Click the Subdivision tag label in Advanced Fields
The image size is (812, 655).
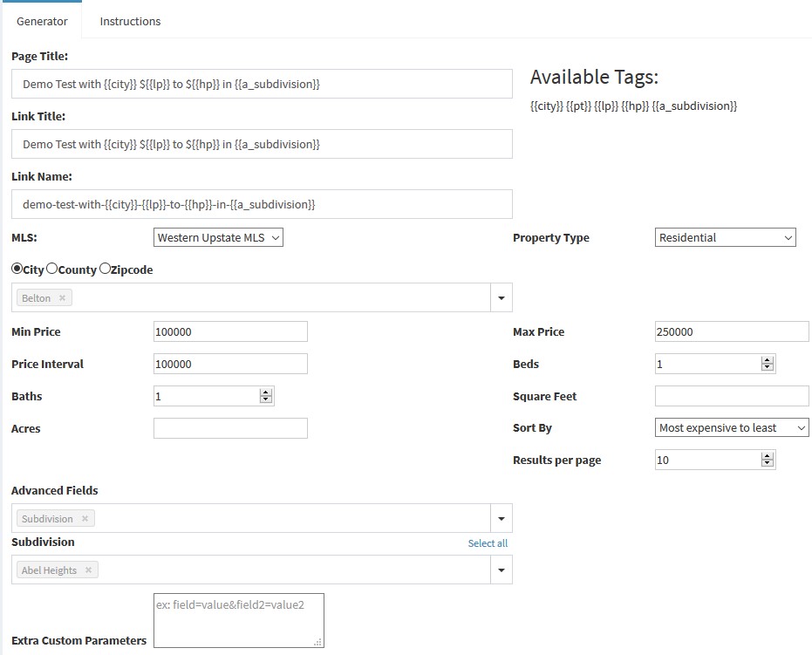click(47, 518)
